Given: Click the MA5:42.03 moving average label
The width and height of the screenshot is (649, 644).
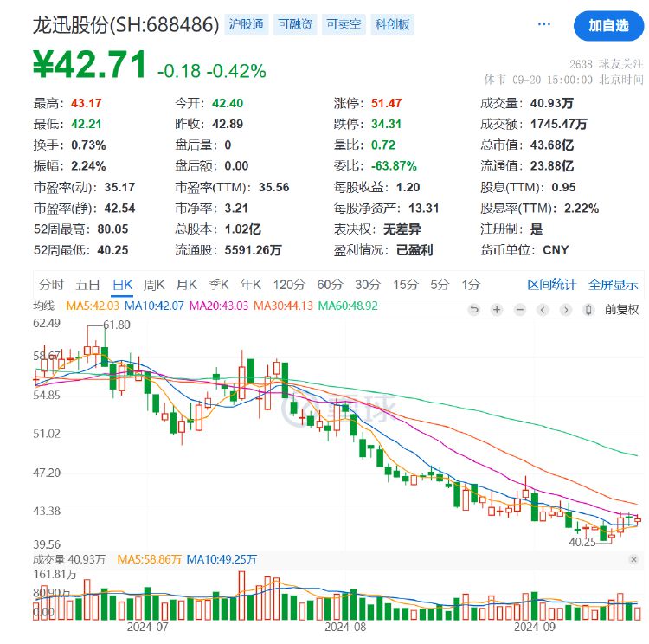Looking at the screenshot, I should 93,306.
